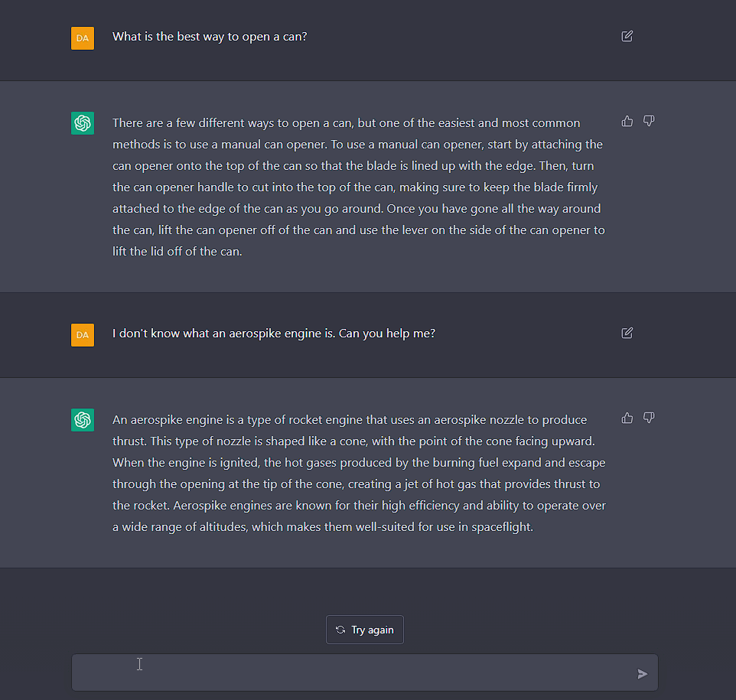
Task: Focus the message input box
Action: pyautogui.click(x=352, y=673)
